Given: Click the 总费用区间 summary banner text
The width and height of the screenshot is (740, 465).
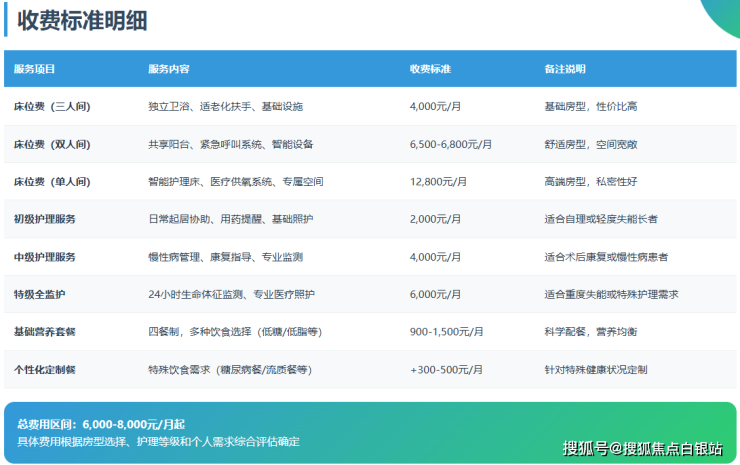Looking at the screenshot, I should (100, 424).
